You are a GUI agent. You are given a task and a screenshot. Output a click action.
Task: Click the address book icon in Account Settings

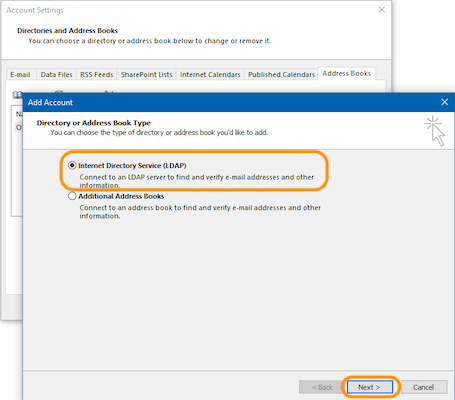pos(17,95)
